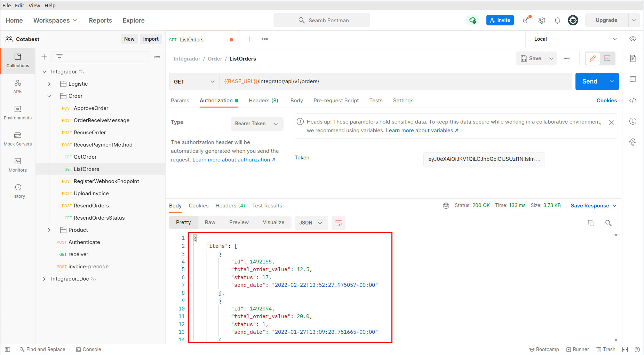This screenshot has height=355, width=644.
Task: Open the code snippet icon
Action: click(633, 100)
